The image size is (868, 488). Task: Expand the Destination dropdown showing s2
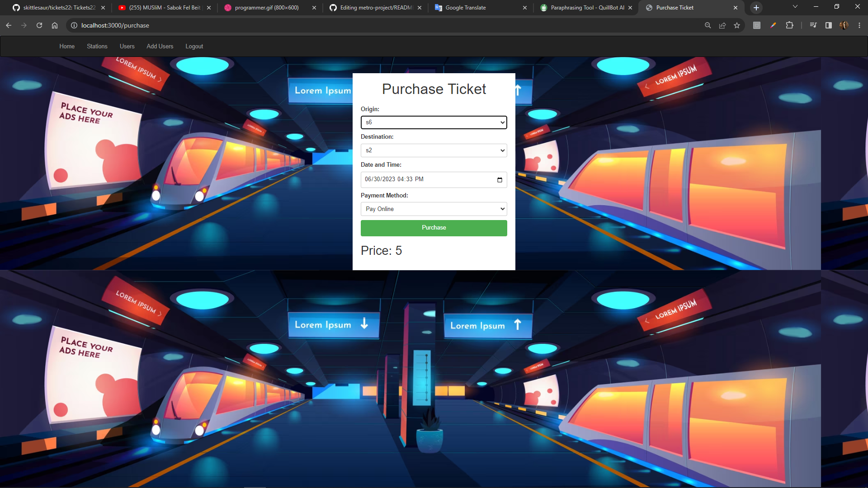tap(434, 150)
